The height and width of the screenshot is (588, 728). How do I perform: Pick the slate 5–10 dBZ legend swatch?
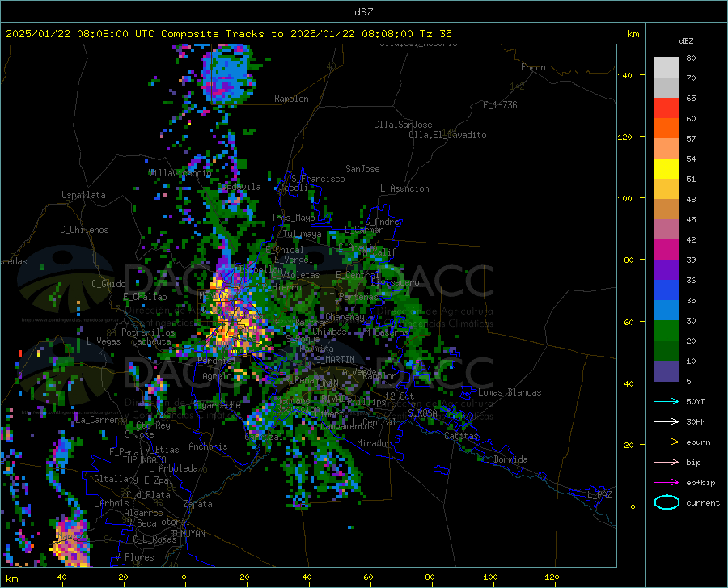pyautogui.click(x=667, y=371)
